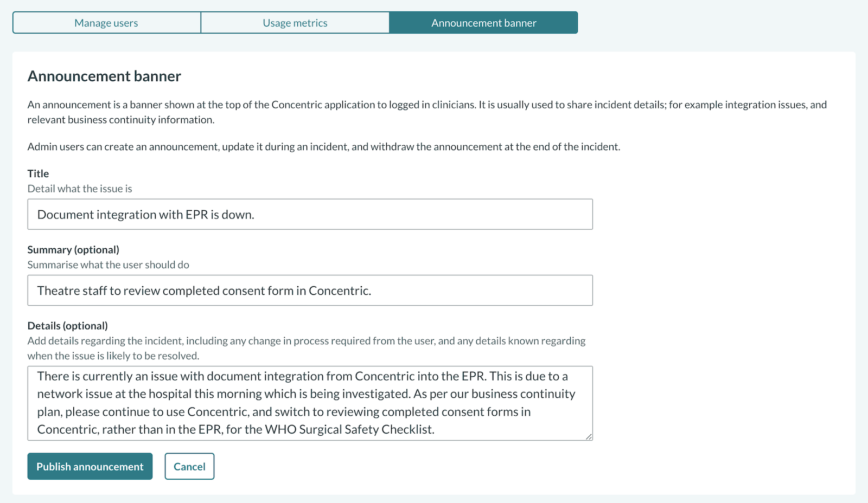
Task: Select the Announcement banner tab
Action: point(483,22)
